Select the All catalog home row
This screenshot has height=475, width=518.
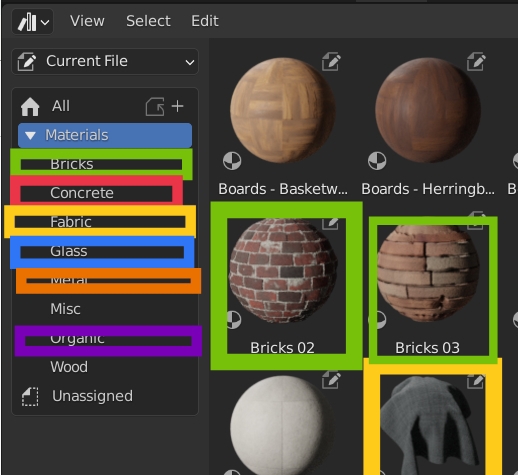pos(105,106)
